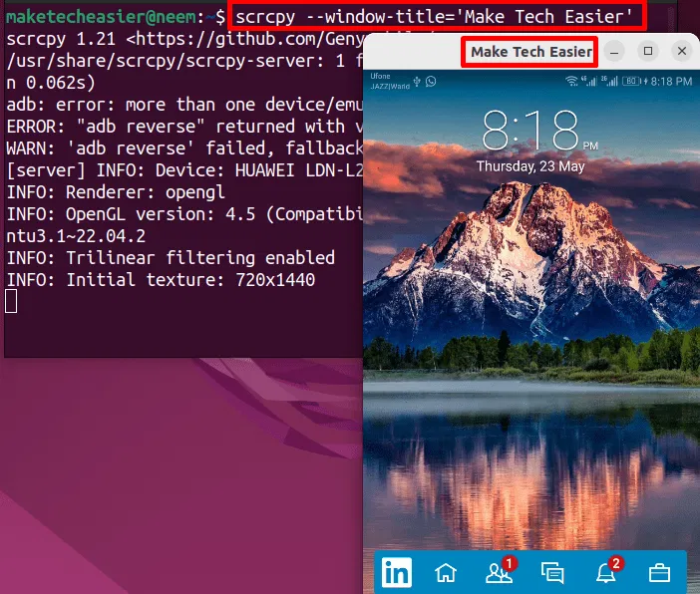Screen dimensions: 700x594
Task: Open the LinkedIn jobs briefcase icon
Action: 659,573
